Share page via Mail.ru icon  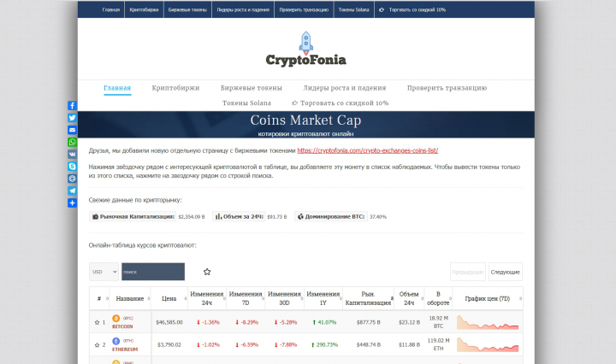(x=72, y=179)
